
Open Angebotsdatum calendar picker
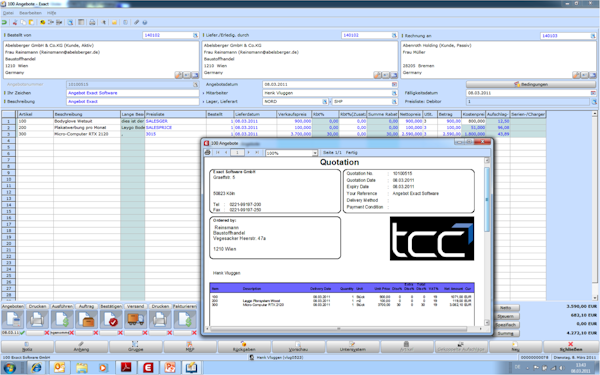point(395,85)
